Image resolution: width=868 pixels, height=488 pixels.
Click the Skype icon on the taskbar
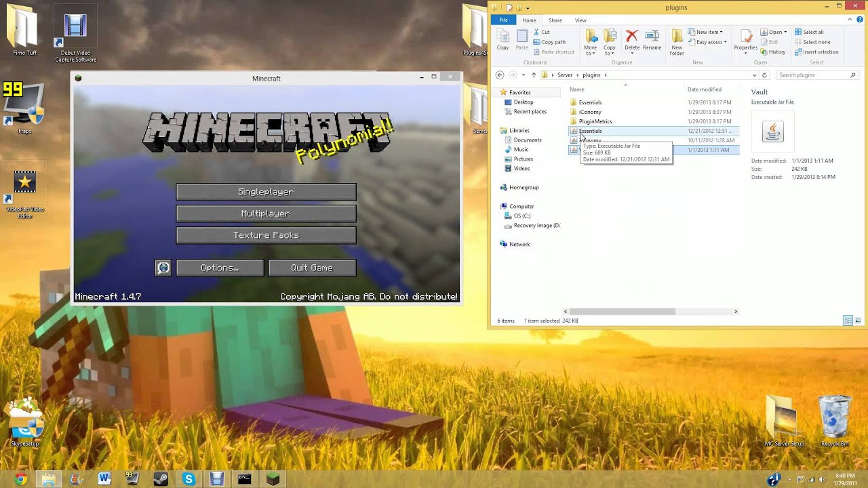point(189,479)
